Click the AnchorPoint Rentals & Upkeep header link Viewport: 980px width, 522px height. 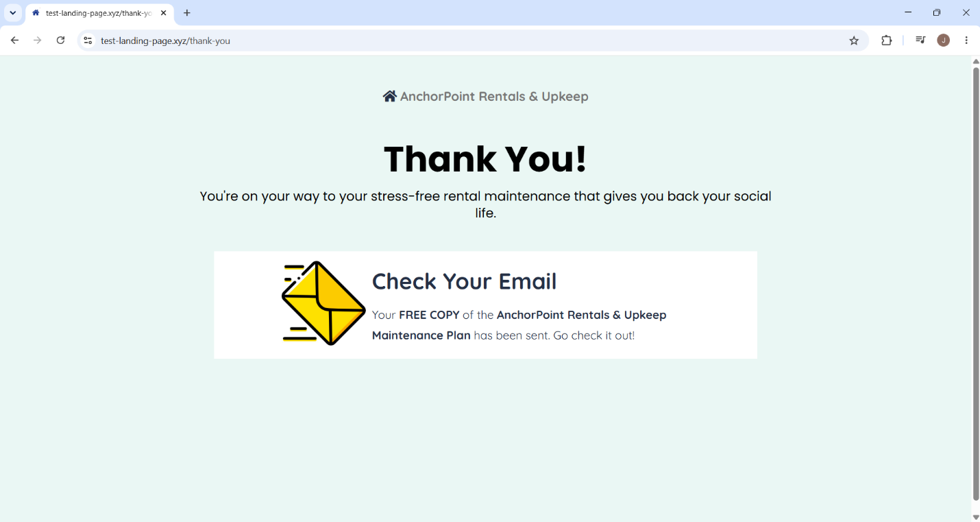494,97
